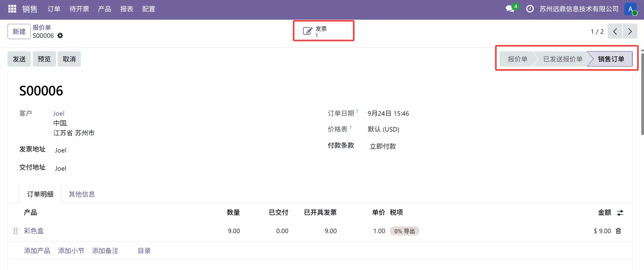Image resolution: width=644 pixels, height=270 pixels.
Task: Open column settings adjust icon
Action: [x=620, y=213]
